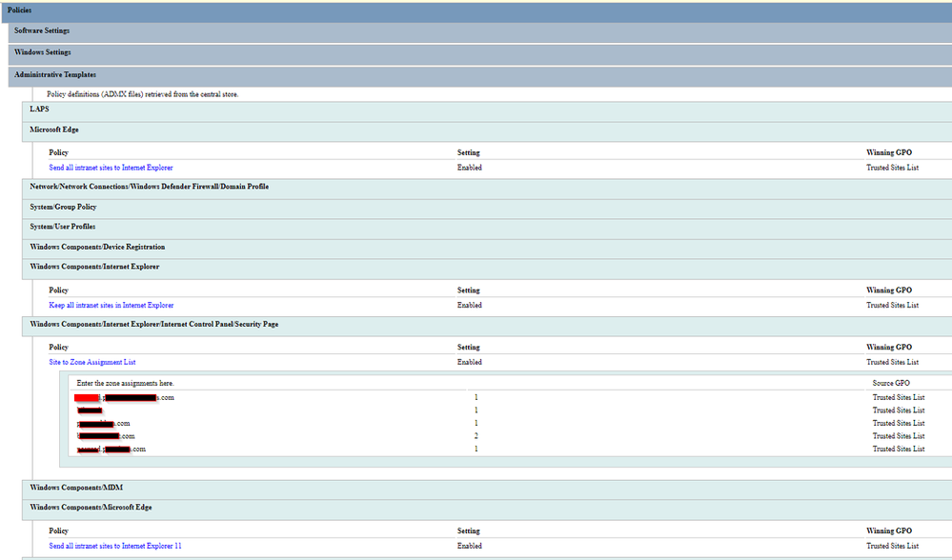This screenshot has height=560, width=952.
Task: Click Policy header under Windows Components/Internet Explorer
Action: pos(58,290)
